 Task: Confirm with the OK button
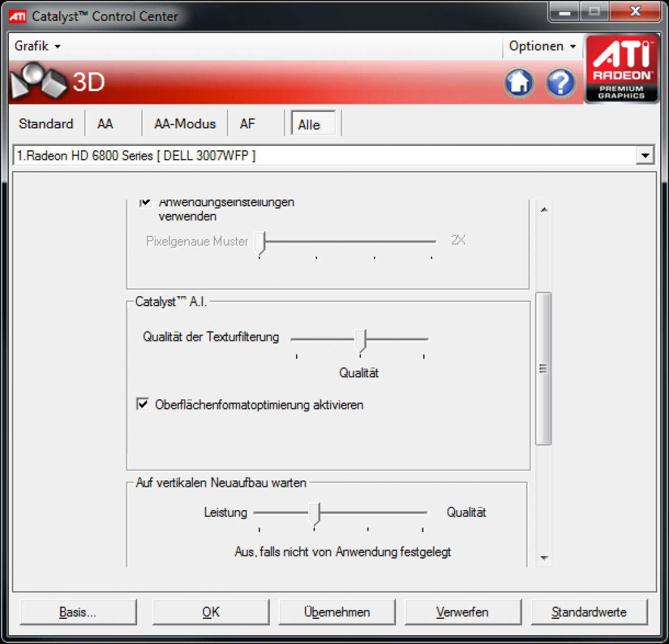click(211, 612)
